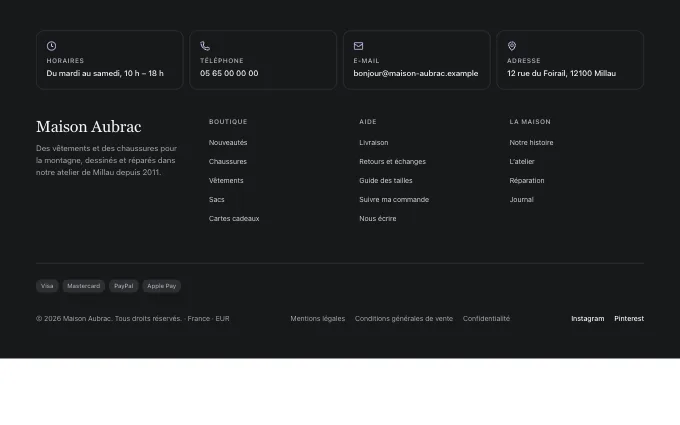The width and height of the screenshot is (680, 425).
Task: Open the Cartes cadeaux link
Action: 234,219
